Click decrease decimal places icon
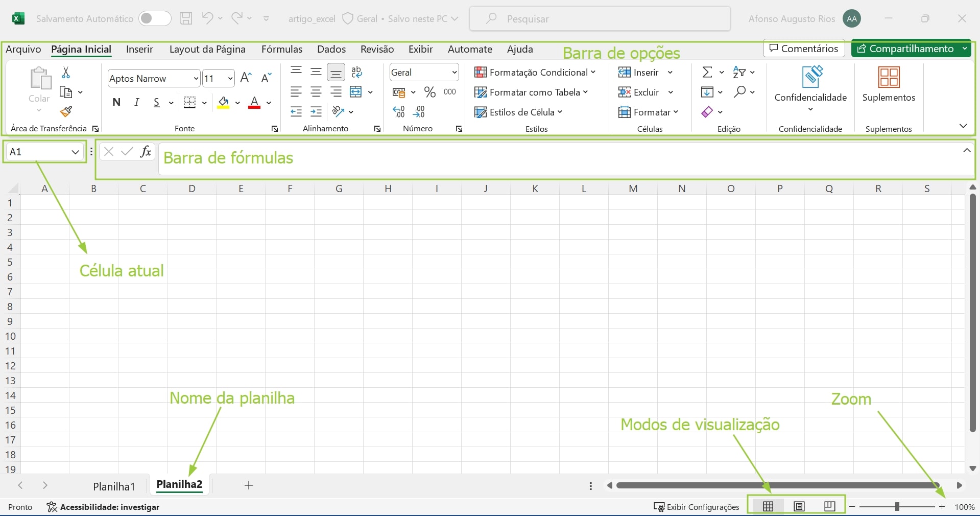Screen dimensions: 980x516 tap(419, 111)
